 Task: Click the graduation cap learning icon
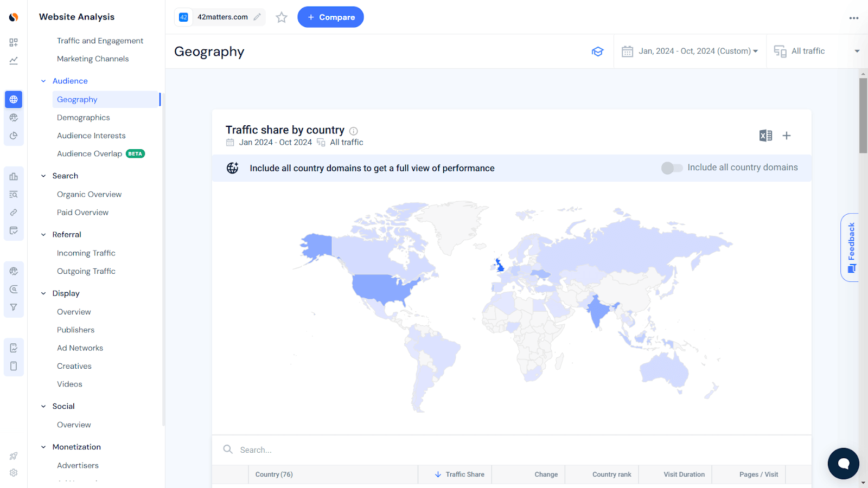(x=597, y=51)
